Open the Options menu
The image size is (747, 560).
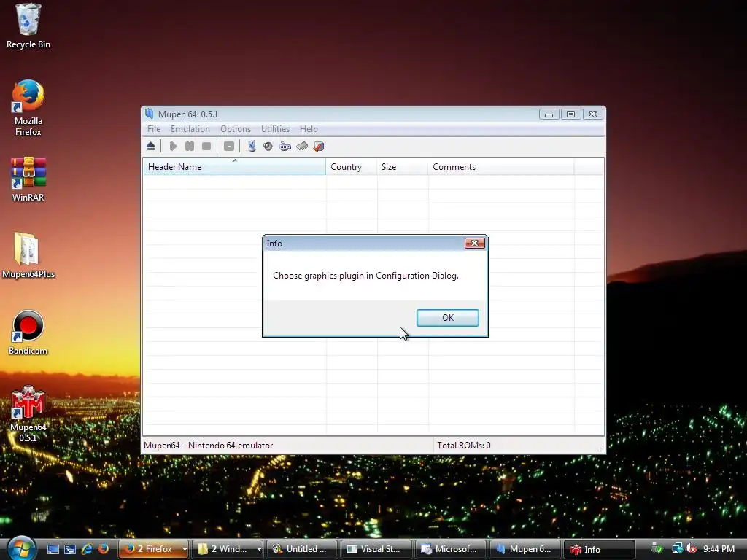236,129
